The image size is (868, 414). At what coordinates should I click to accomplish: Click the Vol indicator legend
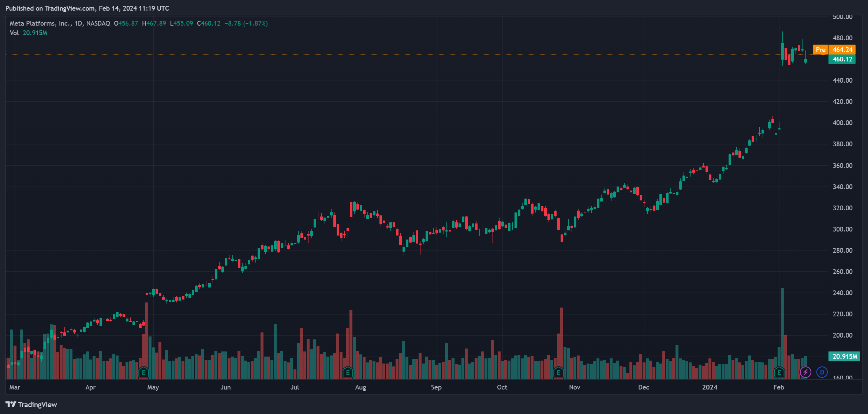[x=14, y=33]
